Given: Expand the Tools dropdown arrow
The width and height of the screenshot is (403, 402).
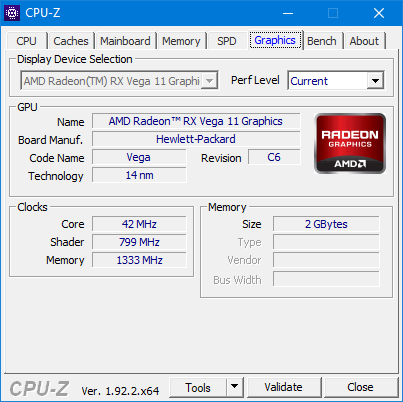Looking at the screenshot, I should pyautogui.click(x=235, y=387).
